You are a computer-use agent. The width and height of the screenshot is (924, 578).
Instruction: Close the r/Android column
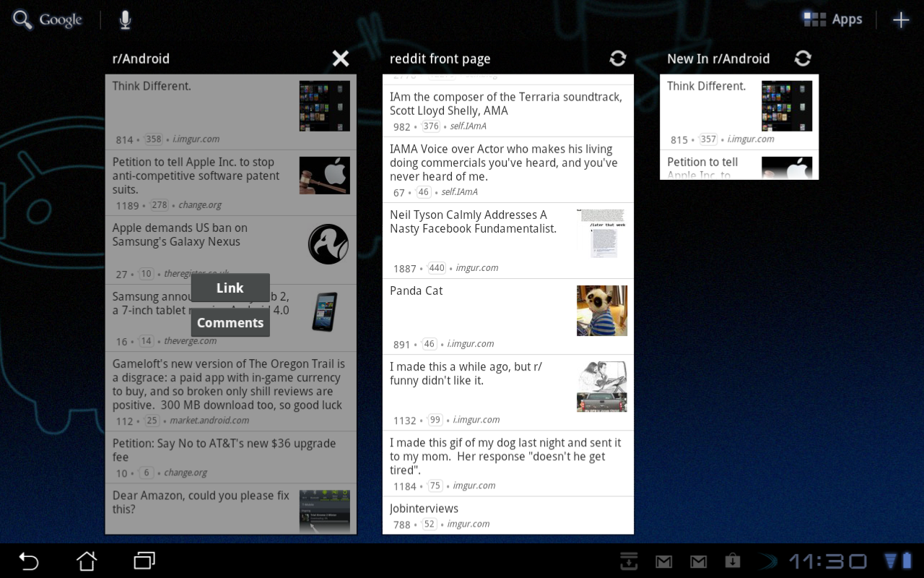pyautogui.click(x=340, y=59)
